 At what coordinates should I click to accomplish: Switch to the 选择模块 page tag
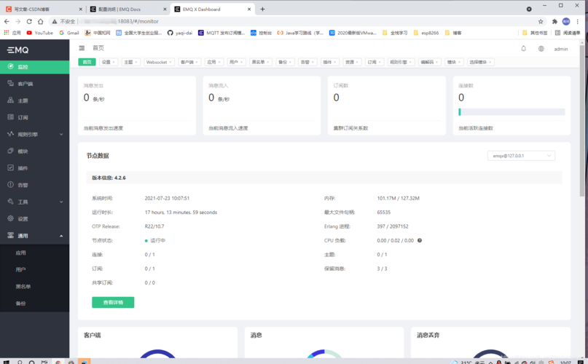tap(480, 62)
